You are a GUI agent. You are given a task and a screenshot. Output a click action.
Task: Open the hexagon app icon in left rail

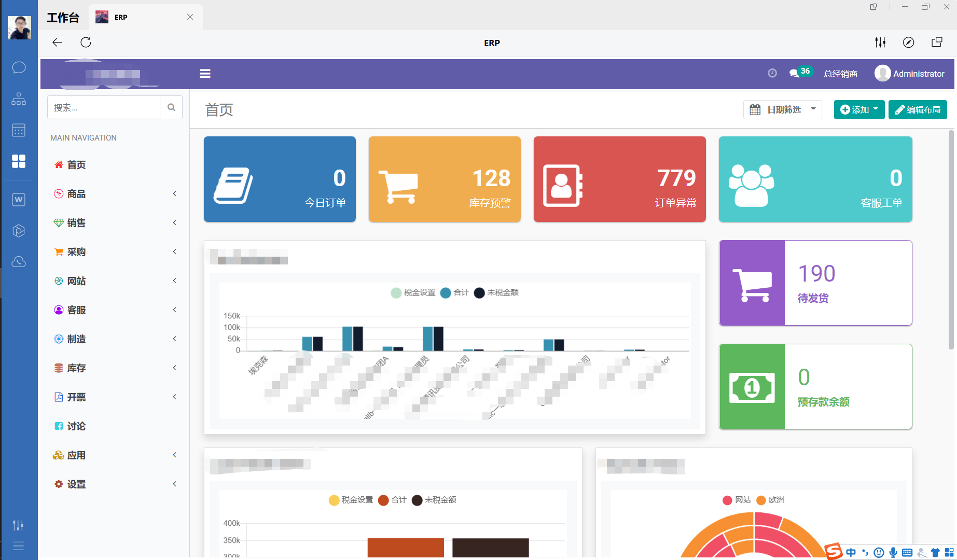coord(19,231)
